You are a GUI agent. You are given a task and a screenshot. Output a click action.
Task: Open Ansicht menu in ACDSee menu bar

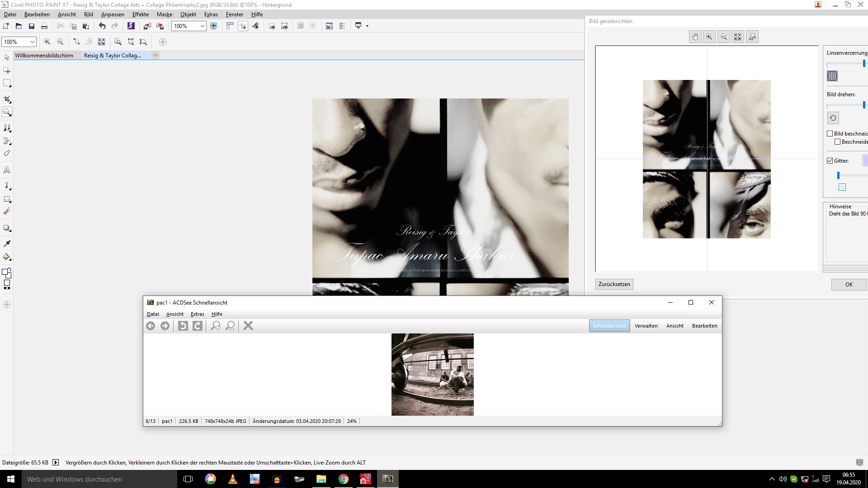click(x=175, y=314)
